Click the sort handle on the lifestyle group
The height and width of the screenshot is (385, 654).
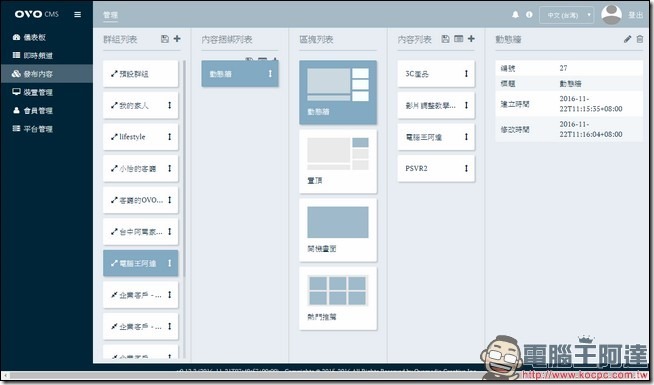coord(170,137)
